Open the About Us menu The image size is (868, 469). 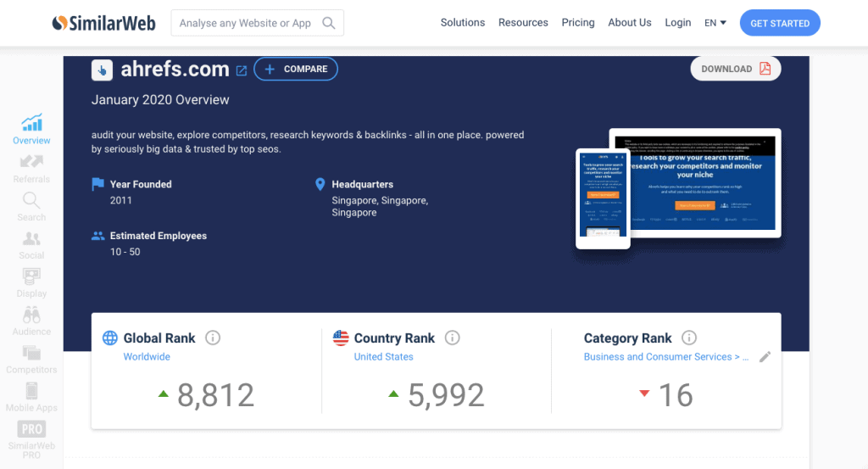point(630,23)
